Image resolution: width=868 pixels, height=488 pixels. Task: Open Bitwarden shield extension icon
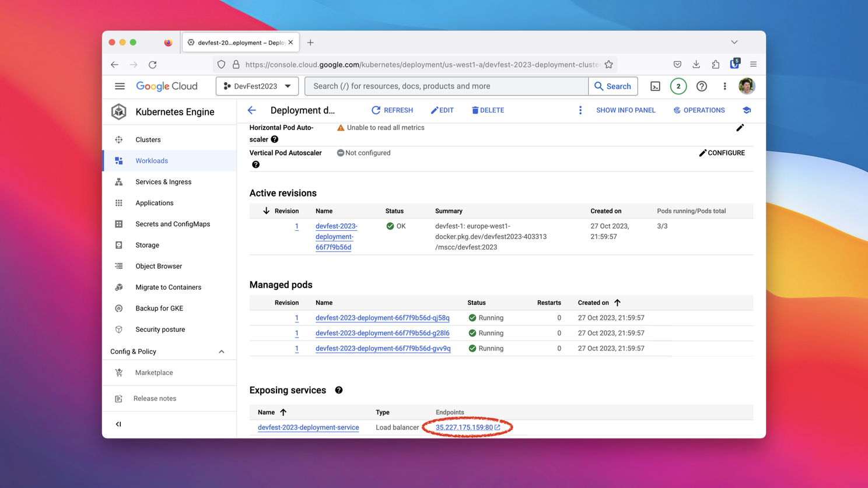(734, 64)
